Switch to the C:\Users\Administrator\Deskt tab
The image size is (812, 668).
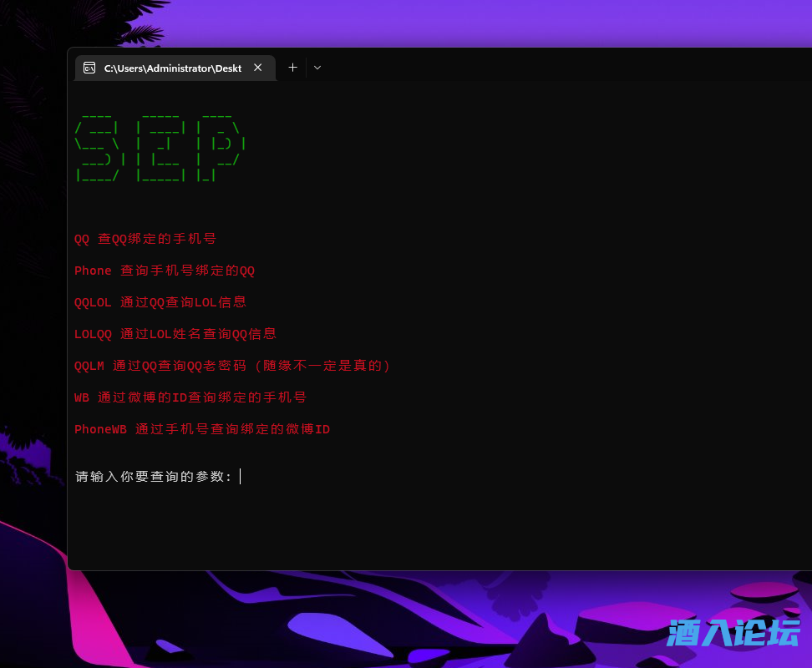coord(171,68)
